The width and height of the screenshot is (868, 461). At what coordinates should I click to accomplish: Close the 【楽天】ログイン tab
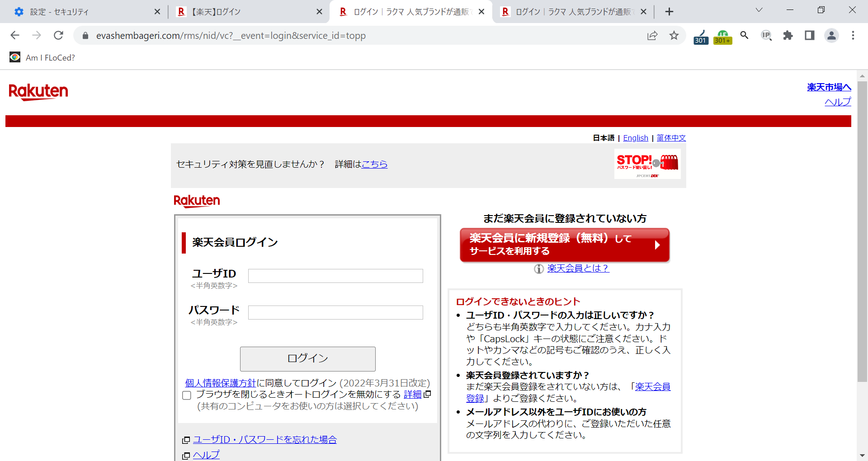coord(319,12)
